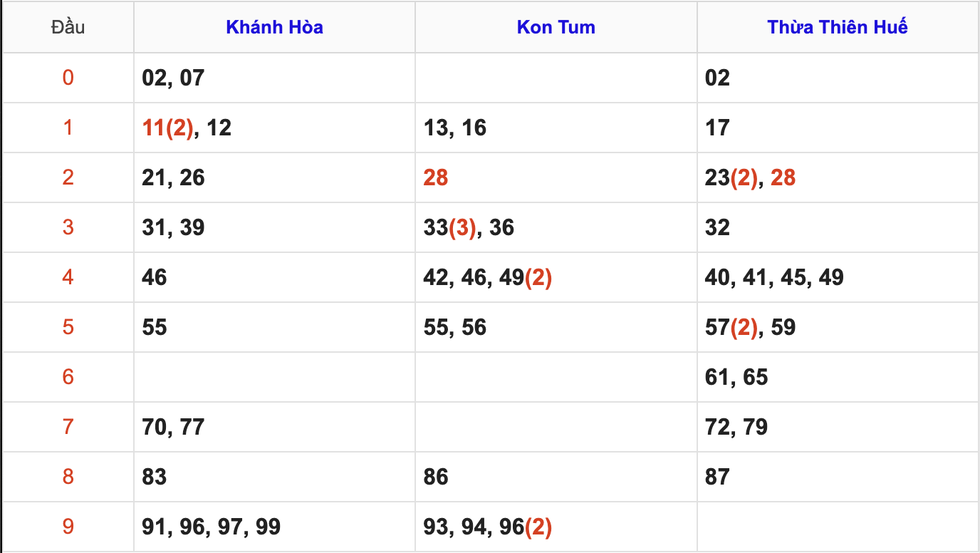
Task: Click red 11(2) in Khánh Hòa column
Action: pyautogui.click(x=167, y=128)
